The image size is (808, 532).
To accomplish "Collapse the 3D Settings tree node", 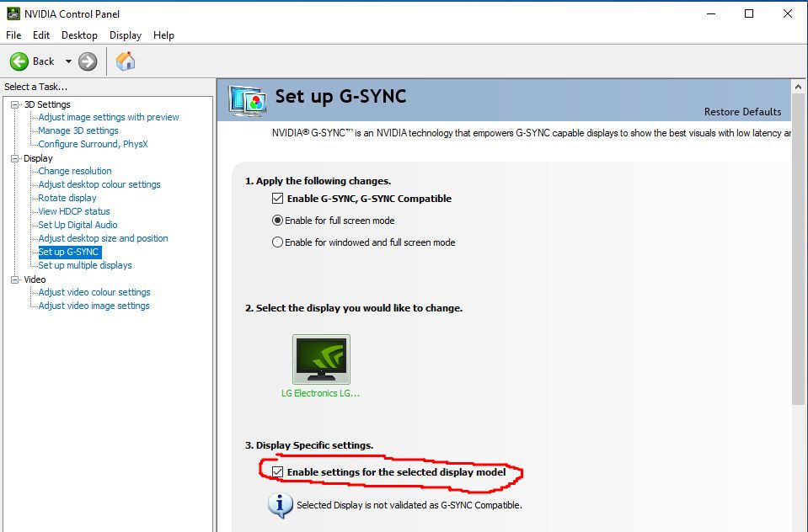I will click(15, 104).
